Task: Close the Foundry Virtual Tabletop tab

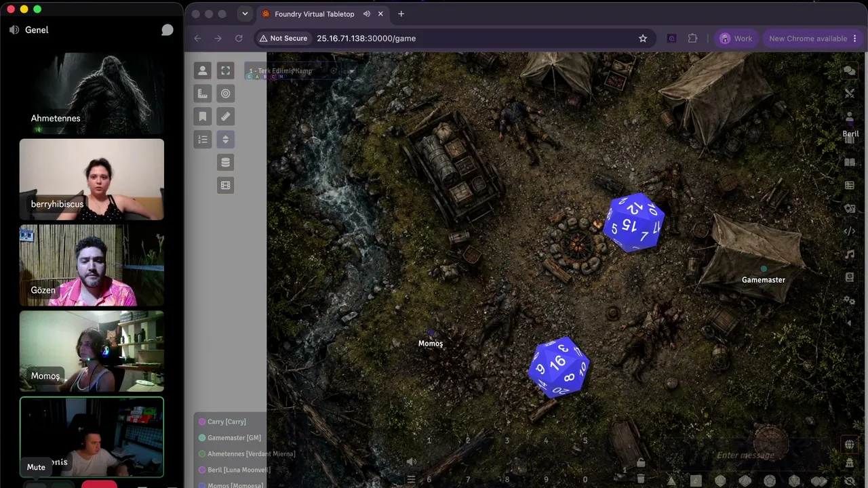Action: [x=380, y=14]
